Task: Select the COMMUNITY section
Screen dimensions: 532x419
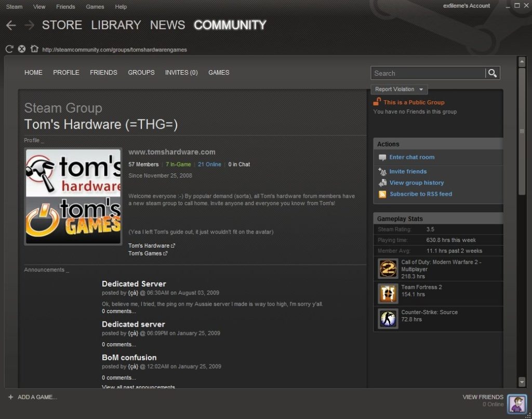Action: coord(230,25)
